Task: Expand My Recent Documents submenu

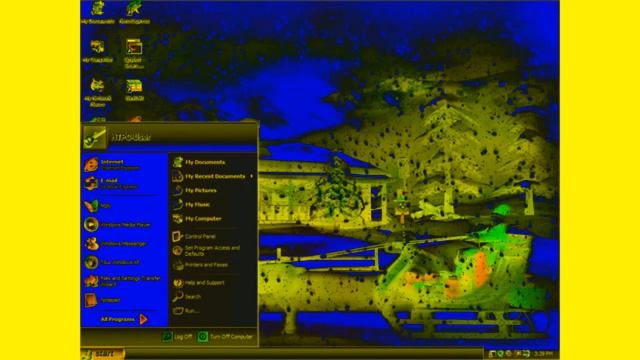Action: (213, 176)
